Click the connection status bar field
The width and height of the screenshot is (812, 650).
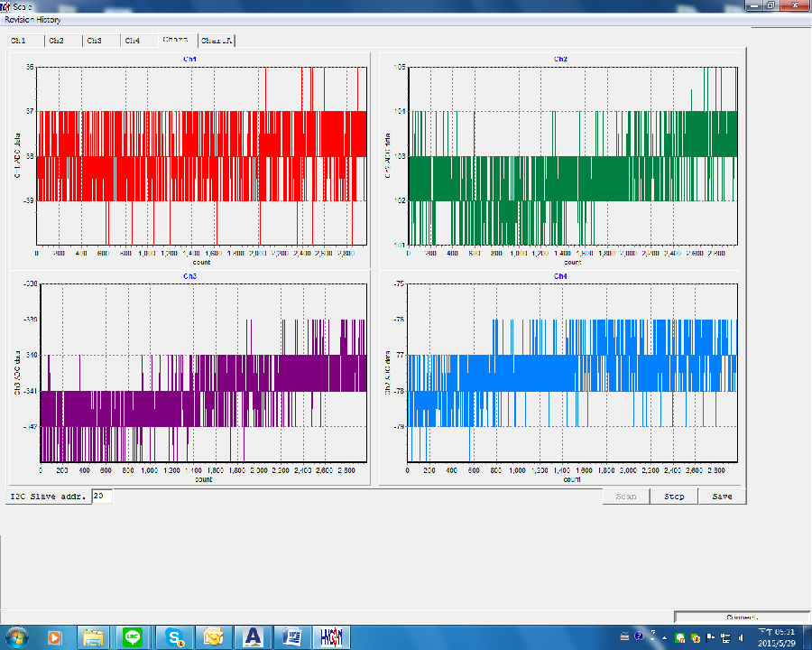[x=742, y=617]
